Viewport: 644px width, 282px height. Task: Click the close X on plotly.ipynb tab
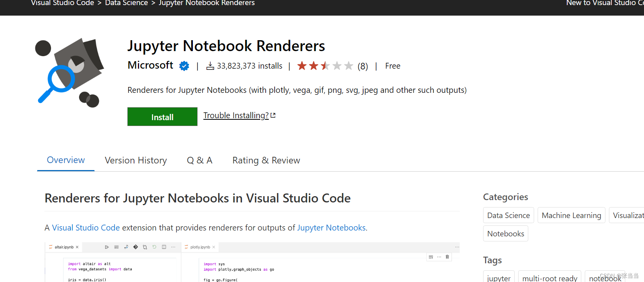(213, 247)
